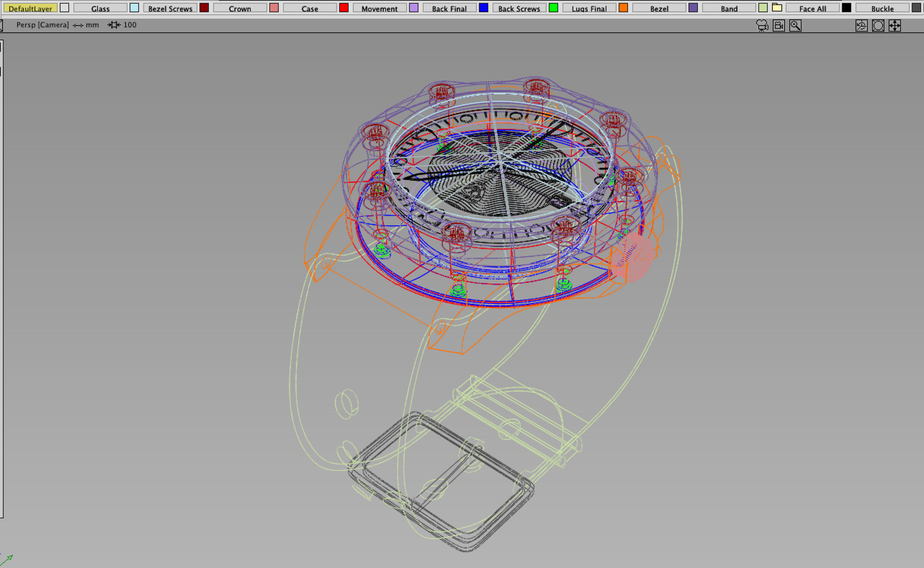924x568 pixels.
Task: Select the Bezel Screws layer
Action: (x=170, y=8)
